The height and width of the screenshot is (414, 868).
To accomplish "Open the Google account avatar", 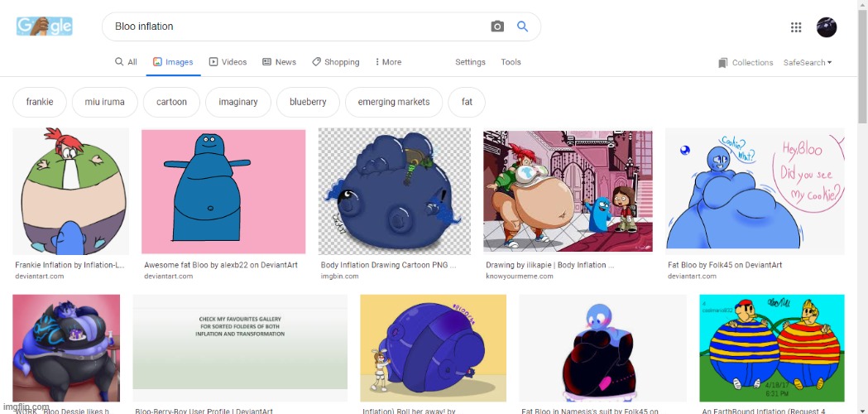I will [827, 27].
